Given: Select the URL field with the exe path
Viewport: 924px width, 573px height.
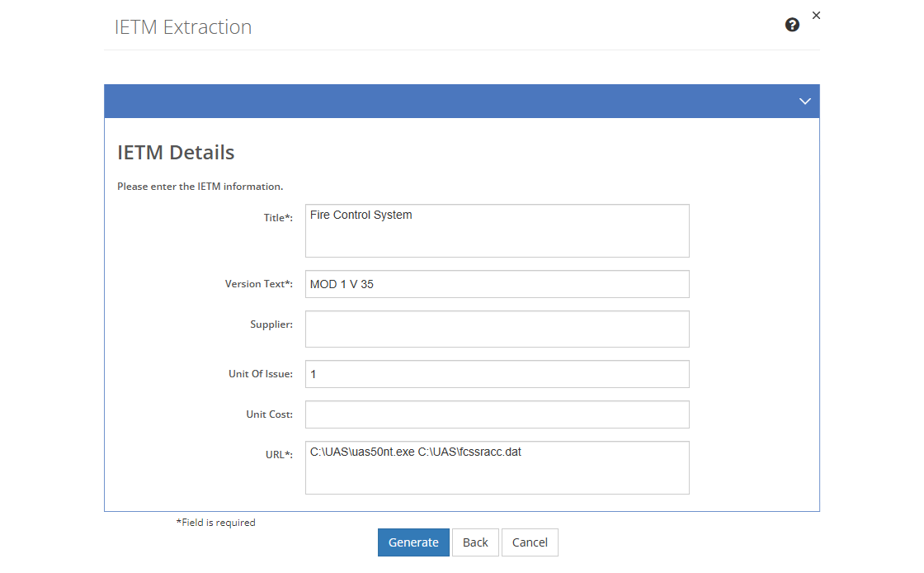Looking at the screenshot, I should click(x=497, y=467).
